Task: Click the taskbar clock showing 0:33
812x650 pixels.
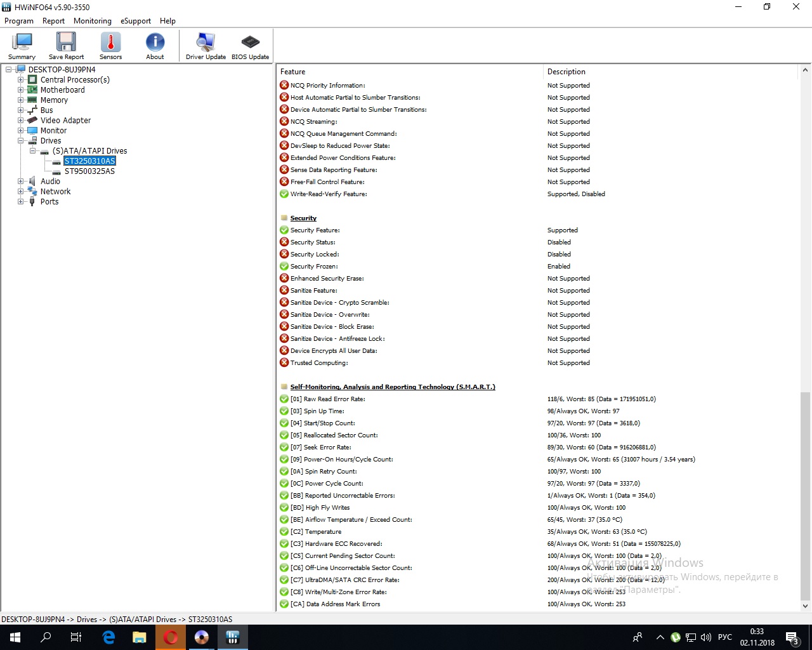Action: [757, 637]
